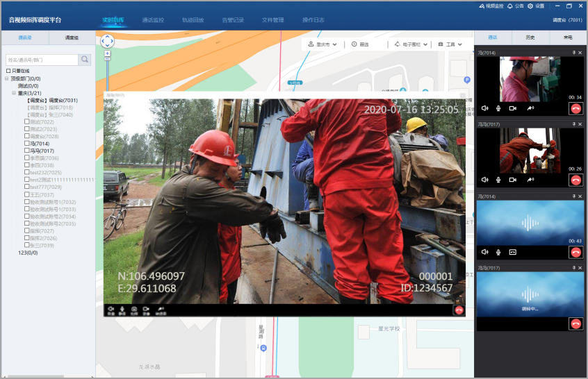The width and height of the screenshot is (588, 379).
Task: Click the search magnifier icon in contacts
Action: click(84, 60)
